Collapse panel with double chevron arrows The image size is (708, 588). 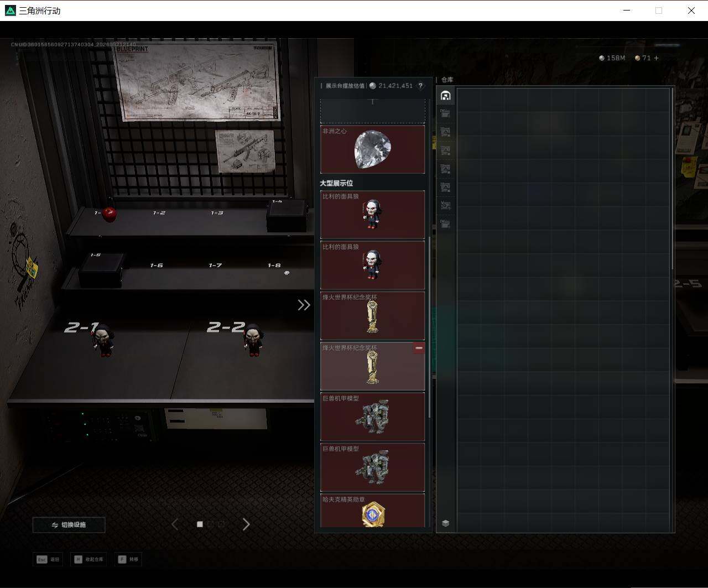pos(304,305)
